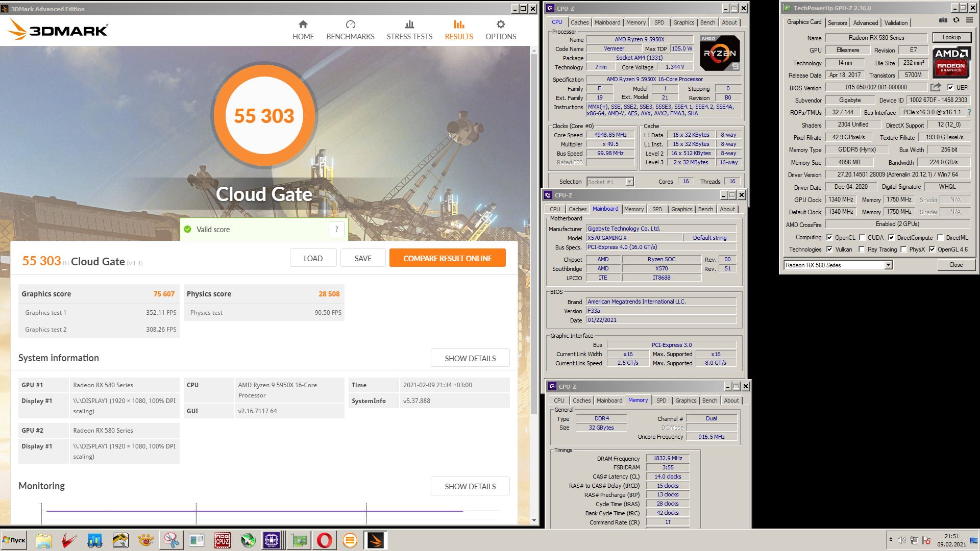Click the Close button in GPU-Z
980x551 pixels.
point(955,265)
